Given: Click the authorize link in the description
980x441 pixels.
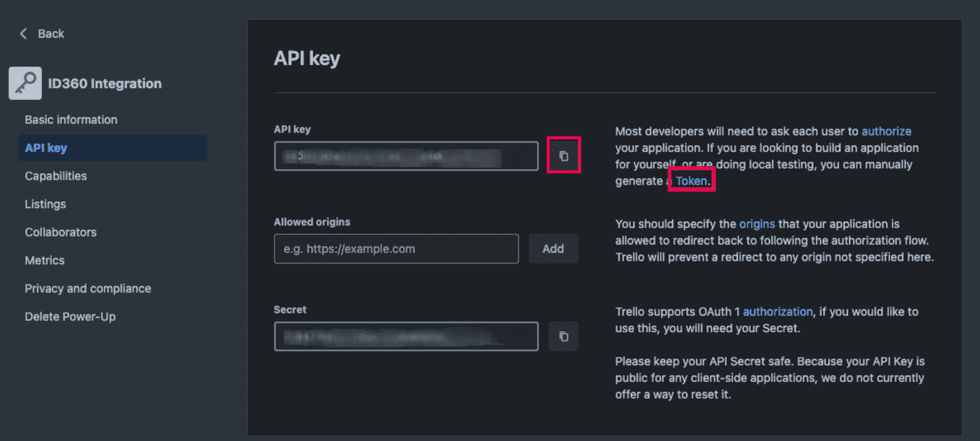Looking at the screenshot, I should pos(886,131).
